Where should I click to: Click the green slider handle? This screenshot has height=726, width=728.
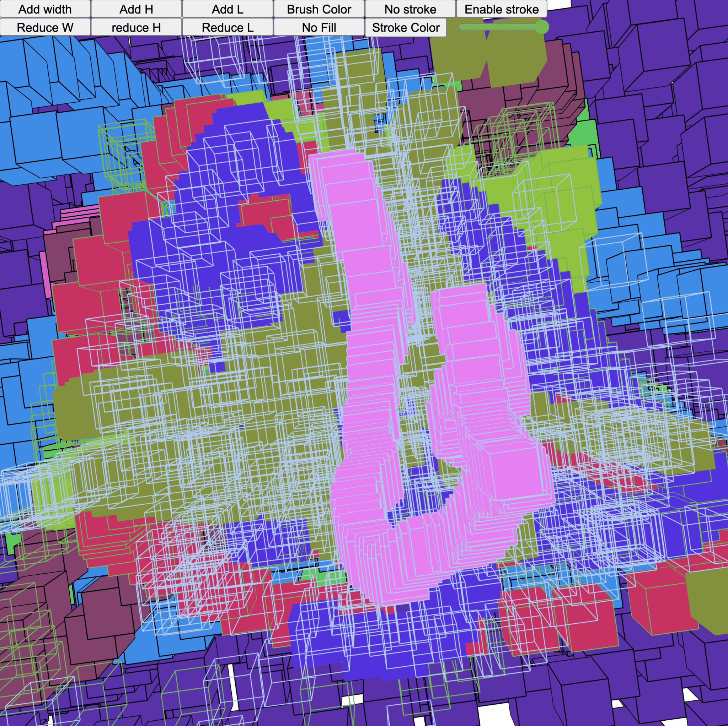[x=541, y=27]
